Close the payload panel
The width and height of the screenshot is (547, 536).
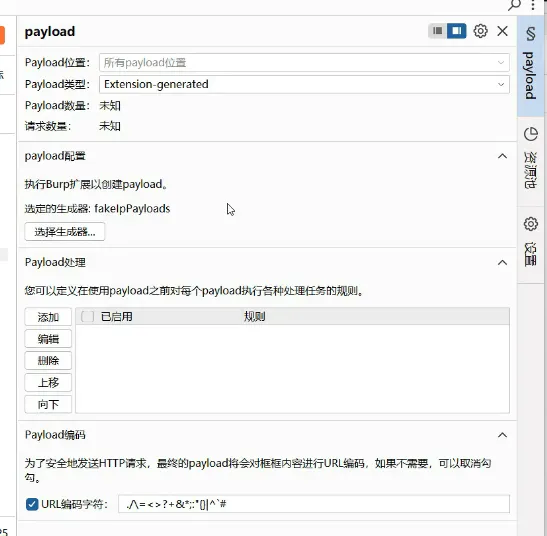502,31
